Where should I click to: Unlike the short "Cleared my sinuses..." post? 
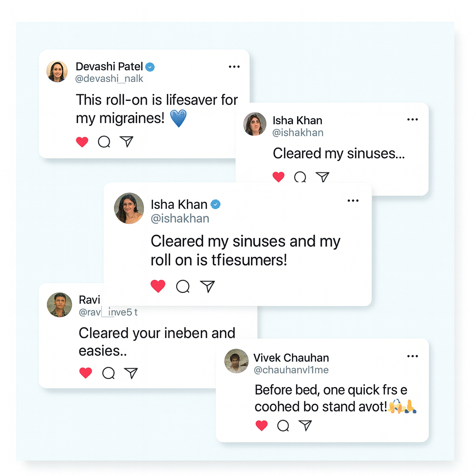[278, 177]
